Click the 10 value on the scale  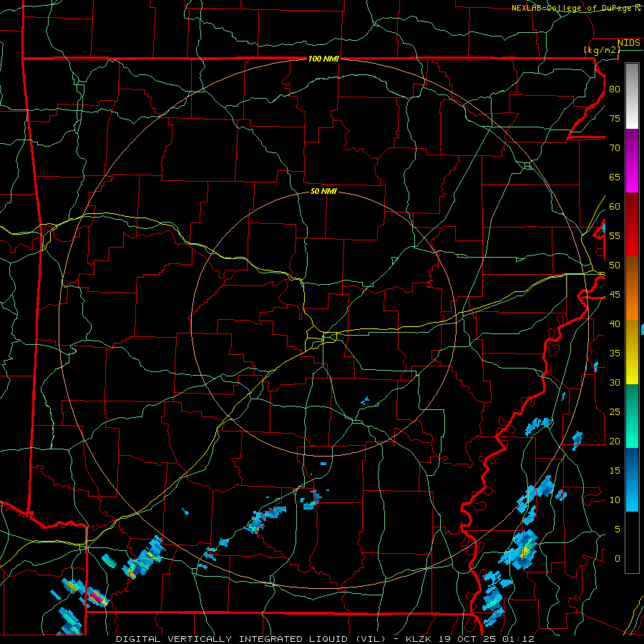click(615, 500)
